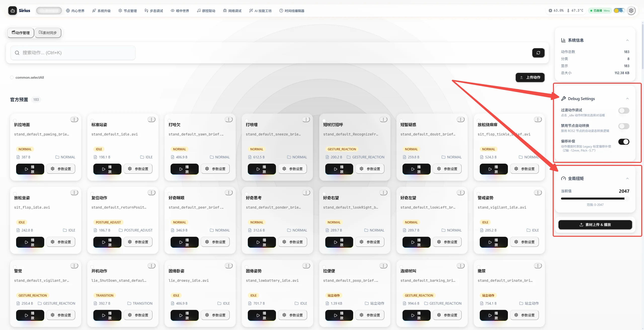The width and height of the screenshot is (644, 330).
Task: Play the 好奇右望 action
Action: tap(339, 242)
